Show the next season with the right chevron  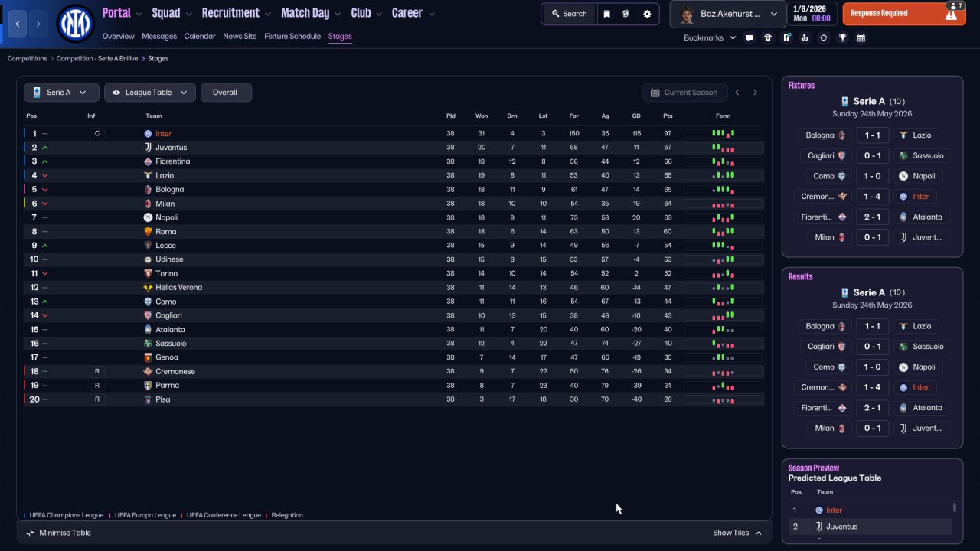coord(755,93)
